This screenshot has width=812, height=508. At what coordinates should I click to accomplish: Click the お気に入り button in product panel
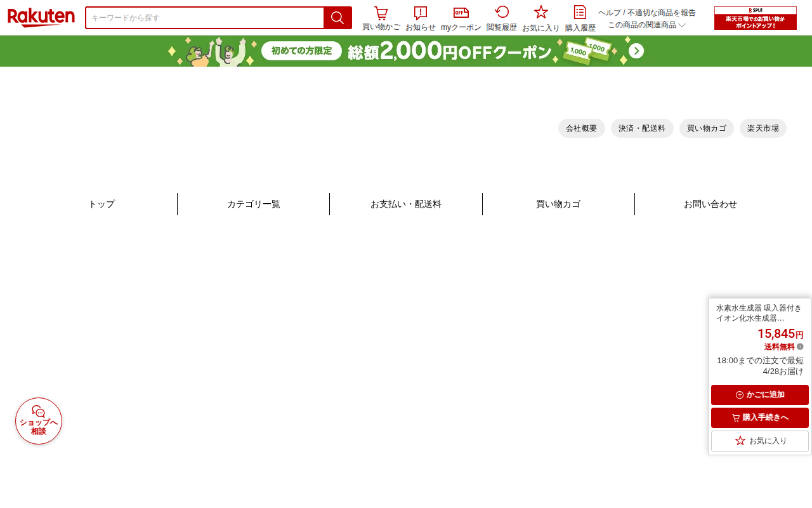[x=760, y=441]
